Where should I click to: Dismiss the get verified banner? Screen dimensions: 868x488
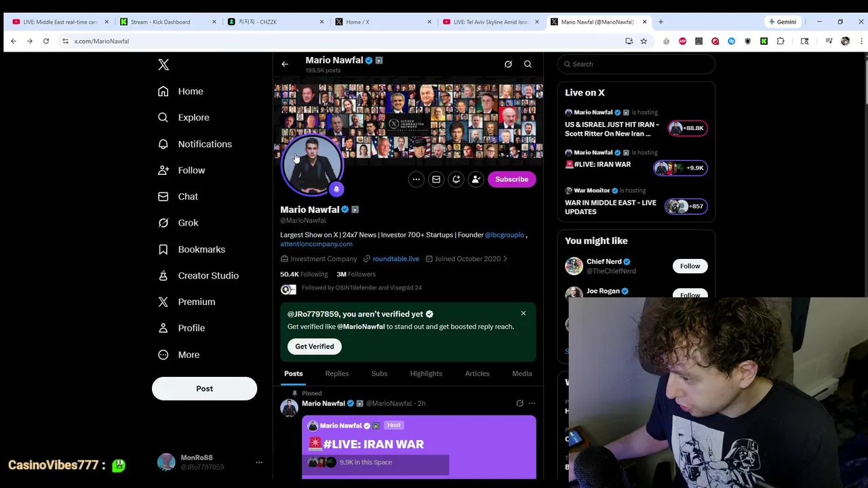coord(523,313)
